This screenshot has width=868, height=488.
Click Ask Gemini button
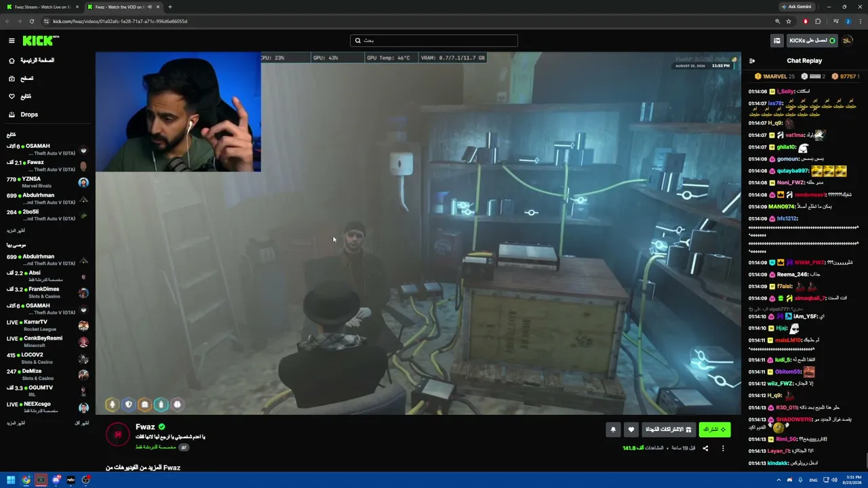click(797, 7)
